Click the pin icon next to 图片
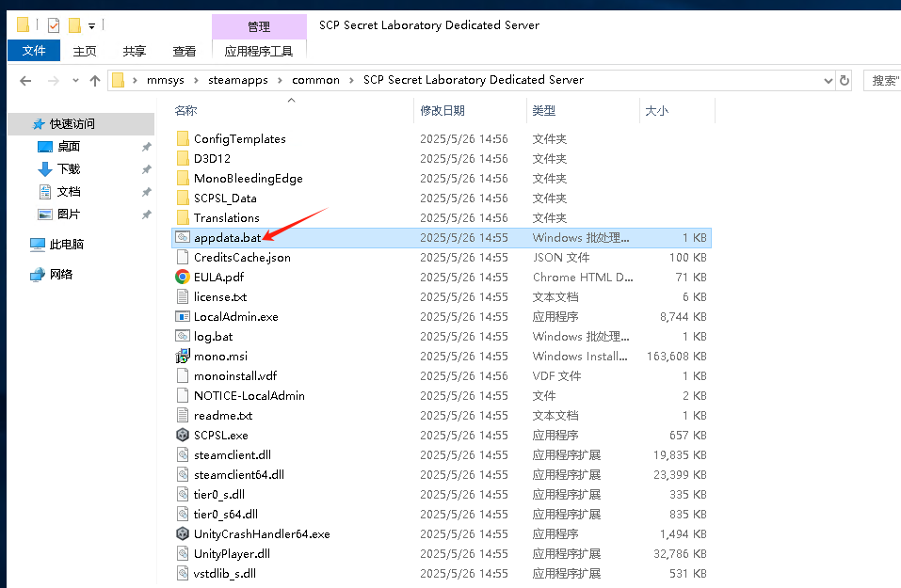Image resolution: width=901 pixels, height=588 pixels. coord(147,215)
